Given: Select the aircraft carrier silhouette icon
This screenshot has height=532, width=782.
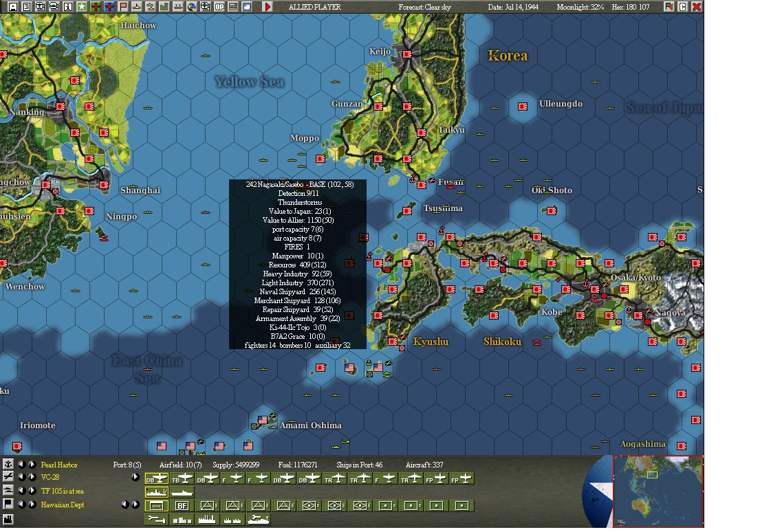Looking at the screenshot, I should click(x=182, y=492).
